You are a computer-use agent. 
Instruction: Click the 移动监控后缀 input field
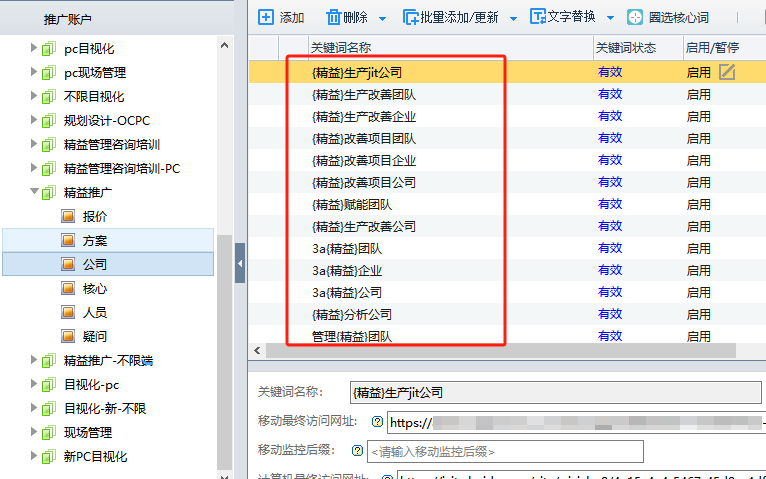(505, 452)
